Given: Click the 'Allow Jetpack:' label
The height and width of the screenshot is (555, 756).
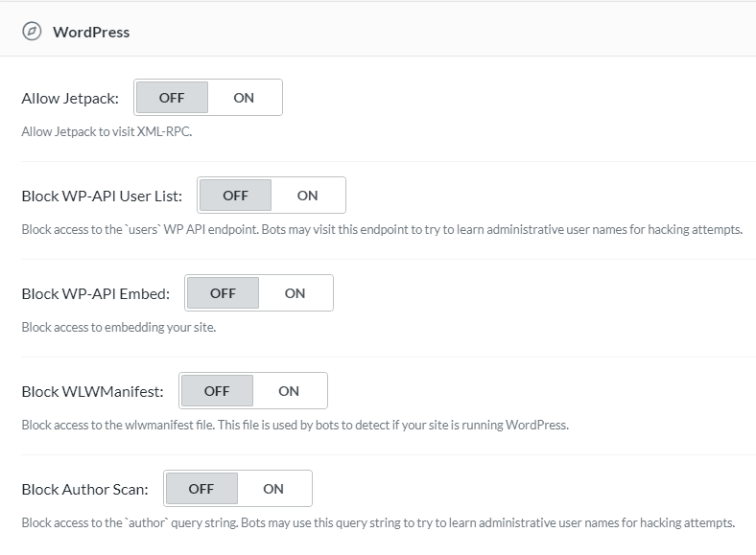Looking at the screenshot, I should point(70,99).
